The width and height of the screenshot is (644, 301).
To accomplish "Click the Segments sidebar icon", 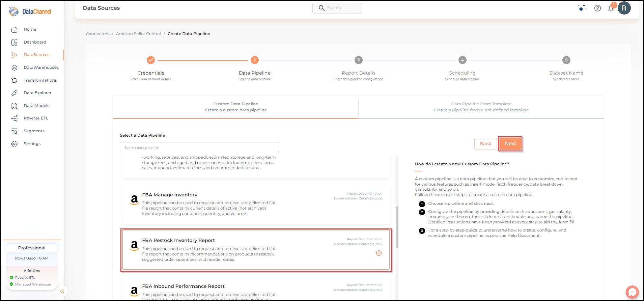I will (14, 131).
